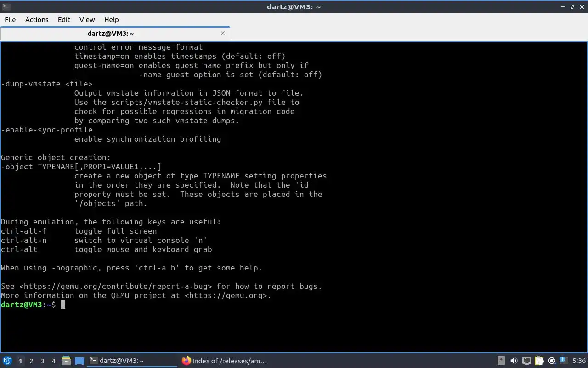Open the LXQt application menu
This screenshot has height=368, width=588.
[7, 361]
